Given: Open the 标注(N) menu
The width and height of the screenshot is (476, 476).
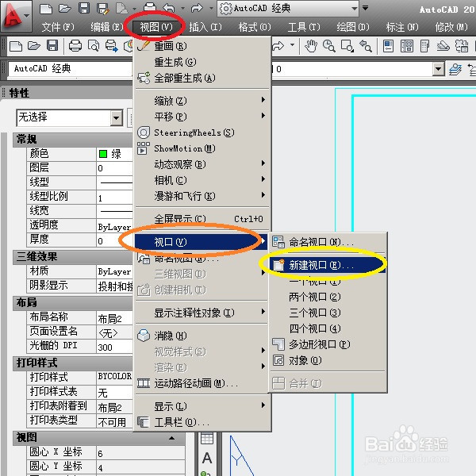Looking at the screenshot, I should pyautogui.click(x=402, y=27).
